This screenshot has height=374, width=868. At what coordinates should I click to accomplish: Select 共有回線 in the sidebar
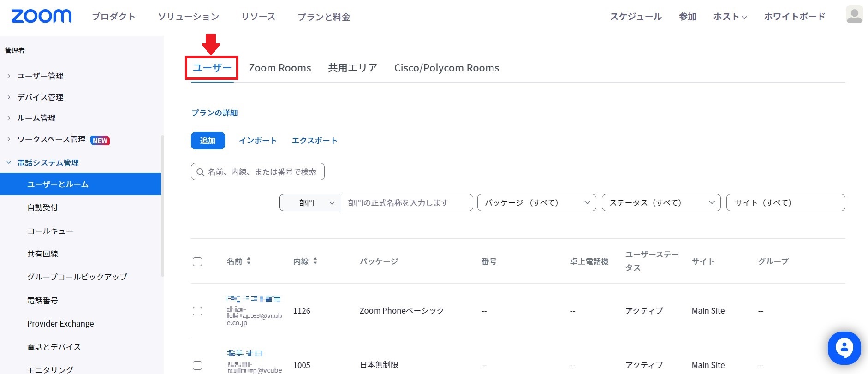tap(42, 254)
